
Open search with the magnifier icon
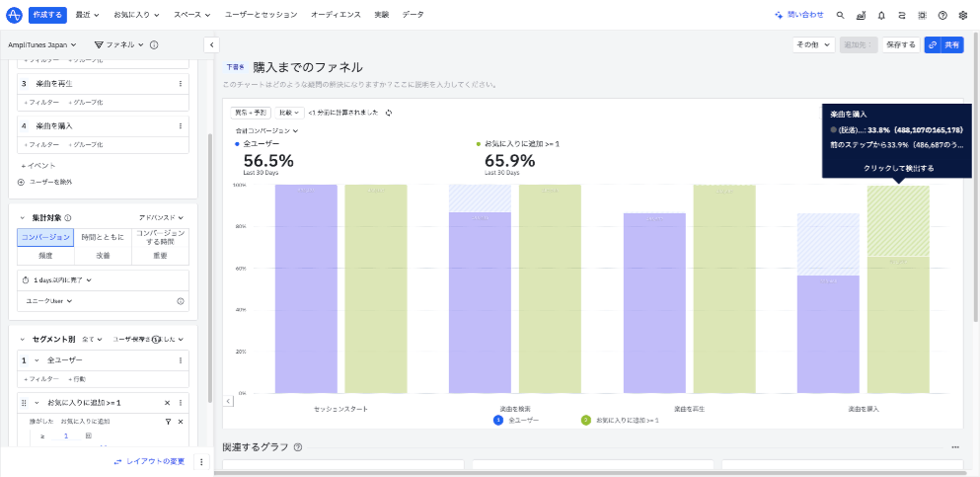(x=840, y=15)
